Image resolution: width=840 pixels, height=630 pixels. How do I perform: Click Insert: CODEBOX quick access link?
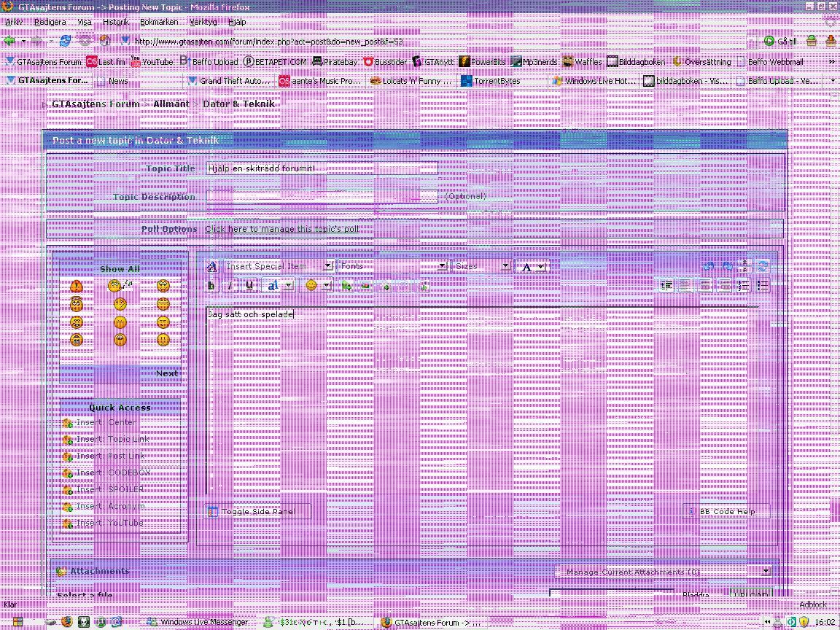[x=114, y=472]
